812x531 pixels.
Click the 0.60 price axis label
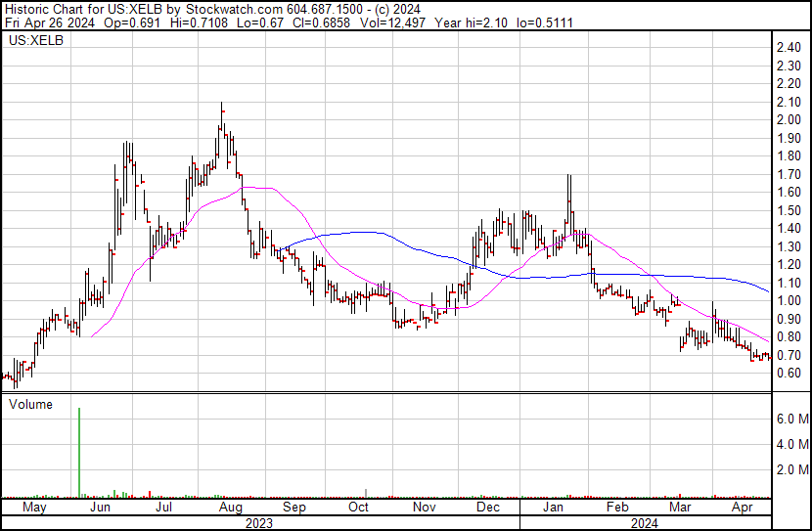[790, 374]
